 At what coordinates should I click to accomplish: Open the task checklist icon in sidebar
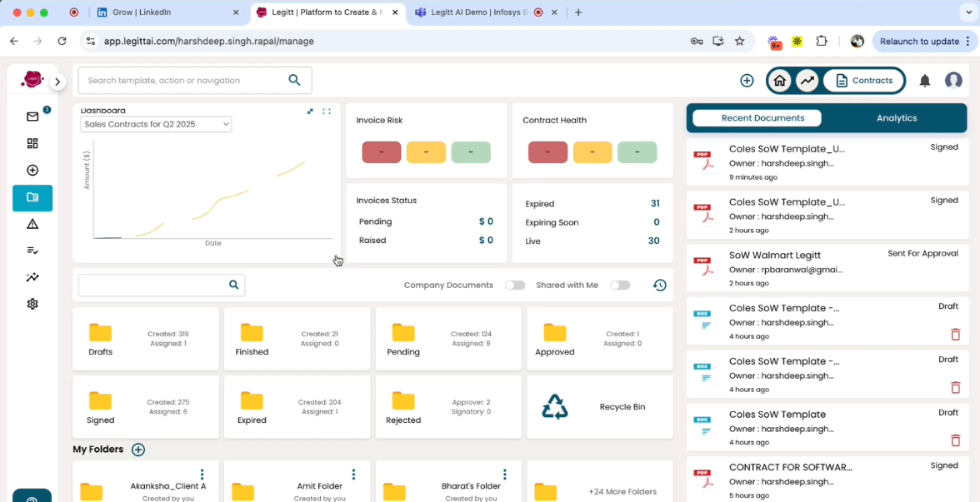32,251
